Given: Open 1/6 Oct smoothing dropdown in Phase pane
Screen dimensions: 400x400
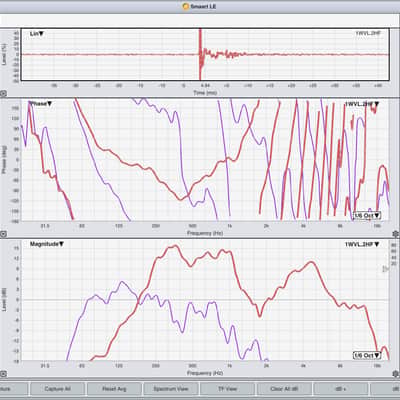Looking at the screenshot, I should click(367, 215).
